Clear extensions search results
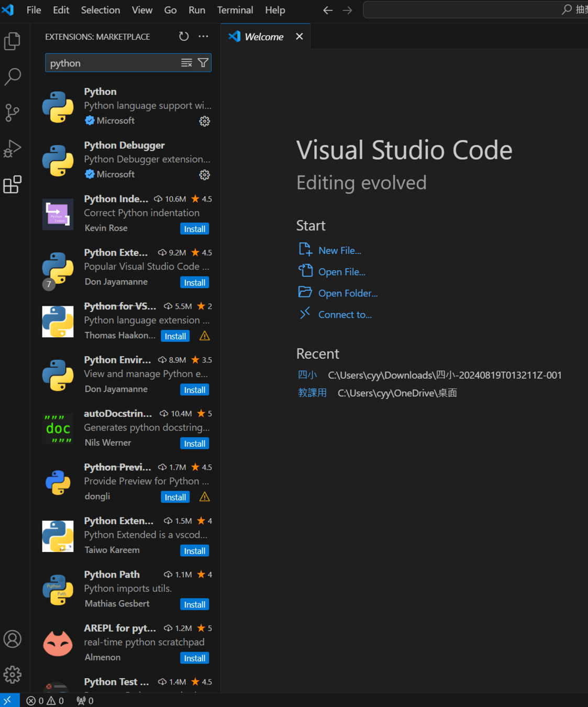The height and width of the screenshot is (707, 588). click(x=186, y=63)
